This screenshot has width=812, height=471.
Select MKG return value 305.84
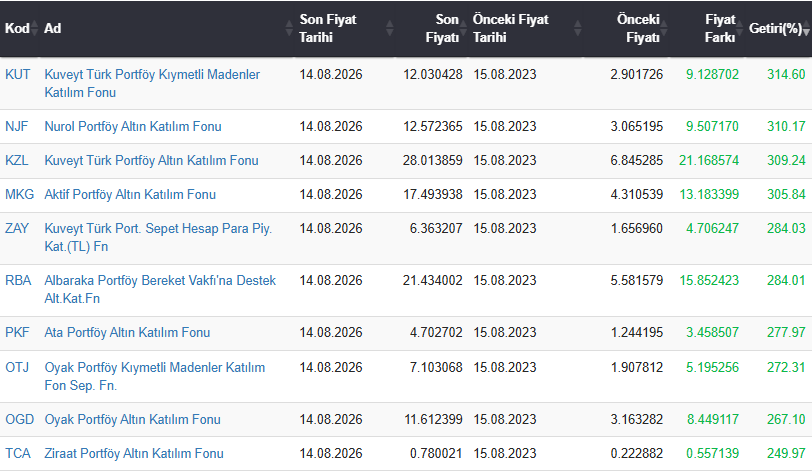tap(786, 195)
